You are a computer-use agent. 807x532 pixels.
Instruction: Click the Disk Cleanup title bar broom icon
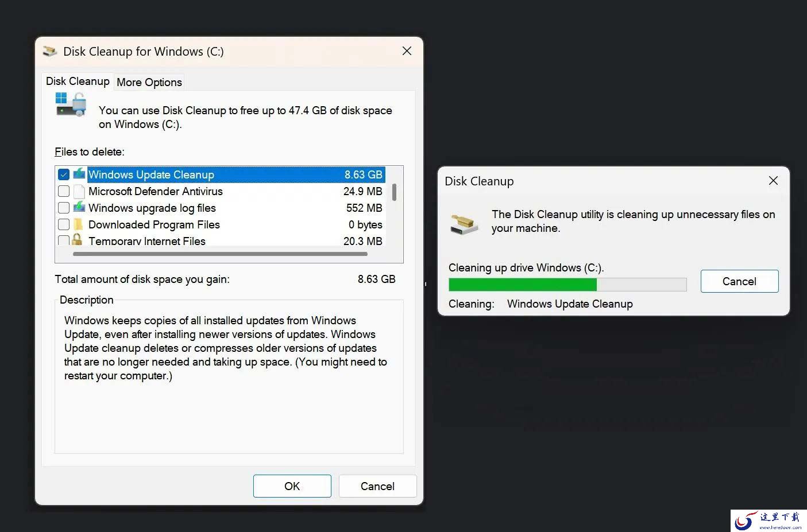tap(50, 52)
